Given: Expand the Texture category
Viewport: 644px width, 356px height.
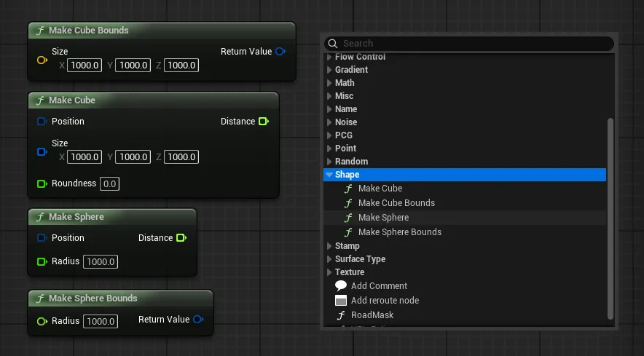Looking at the screenshot, I should tap(329, 272).
